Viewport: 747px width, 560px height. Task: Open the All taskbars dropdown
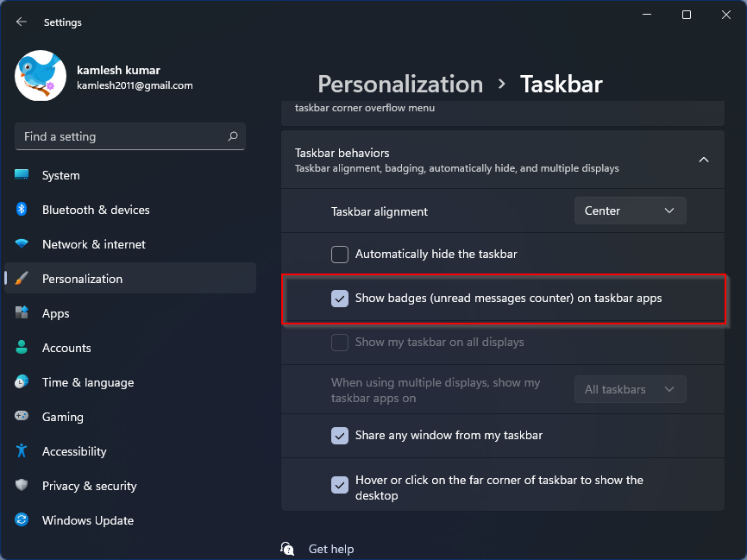[x=630, y=389]
